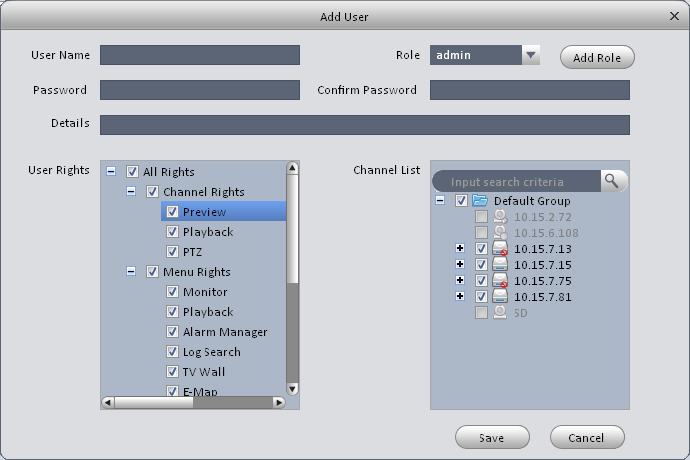Click the device icon for 10.15.7.13
690x460 pixels.
pyautogui.click(x=500, y=249)
